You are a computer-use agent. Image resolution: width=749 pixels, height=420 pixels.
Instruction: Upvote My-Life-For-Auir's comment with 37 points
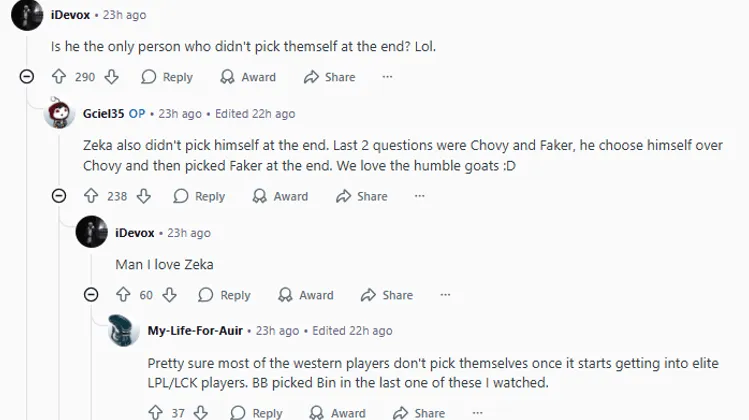pos(155,413)
